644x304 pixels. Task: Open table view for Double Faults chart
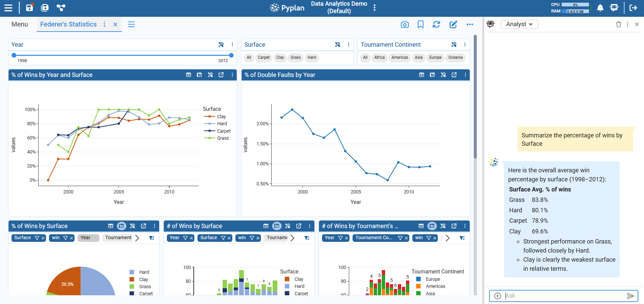point(421,75)
